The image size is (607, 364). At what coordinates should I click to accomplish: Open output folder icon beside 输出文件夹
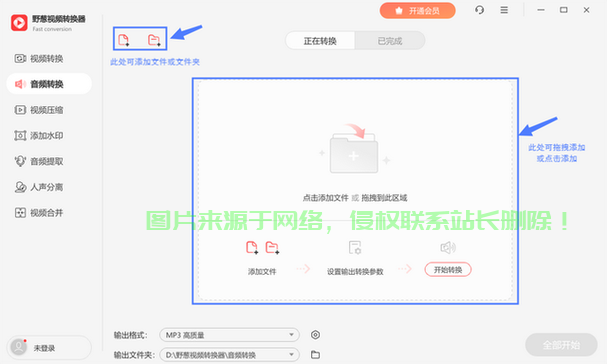tap(316, 355)
